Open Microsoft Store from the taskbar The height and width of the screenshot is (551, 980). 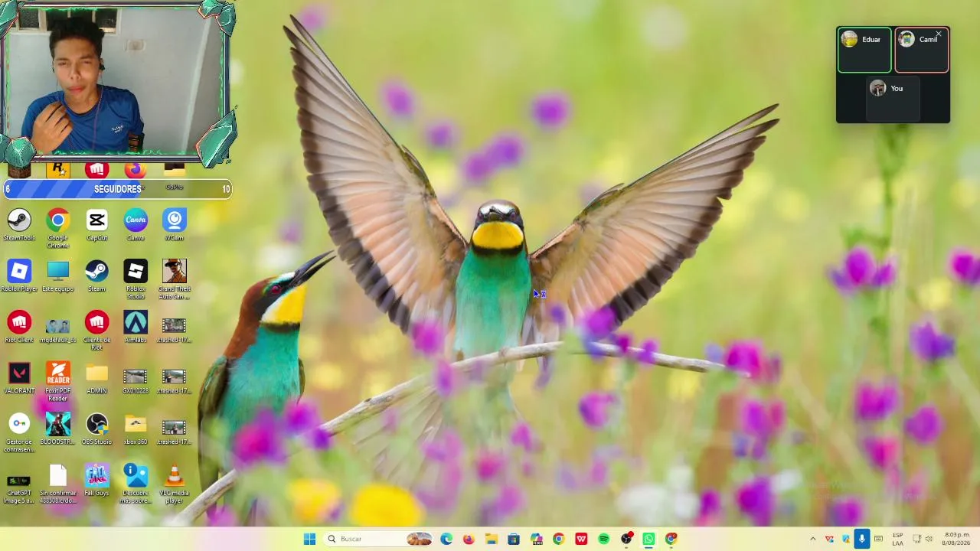click(x=514, y=539)
